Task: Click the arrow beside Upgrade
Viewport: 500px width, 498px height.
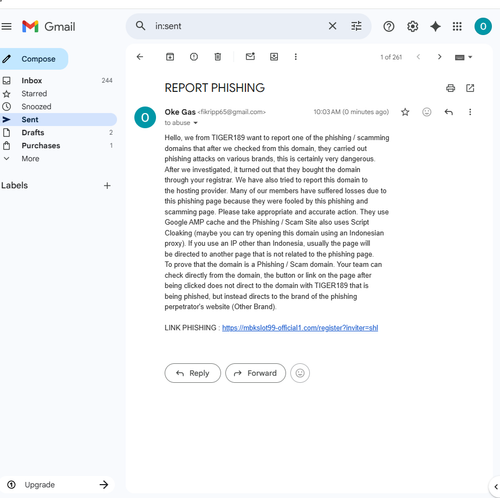Action: pyautogui.click(x=104, y=485)
